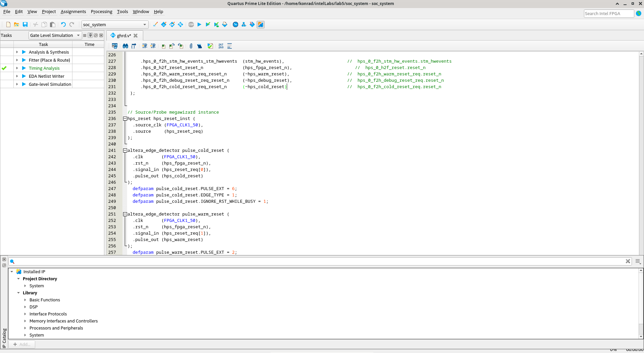This screenshot has height=353, width=644.
Task: Clear the IP Catalog search field
Action: 628,261
